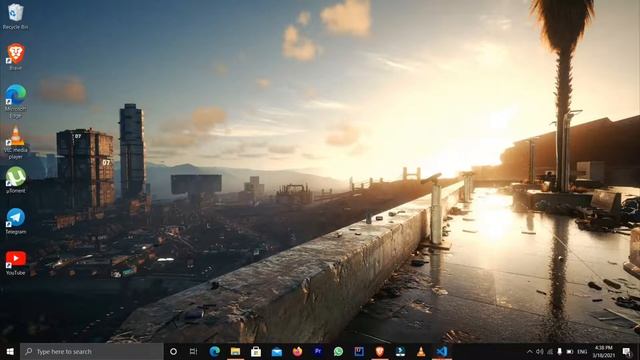
Task: Switch to Brave browser on the taskbar
Action: point(380,351)
